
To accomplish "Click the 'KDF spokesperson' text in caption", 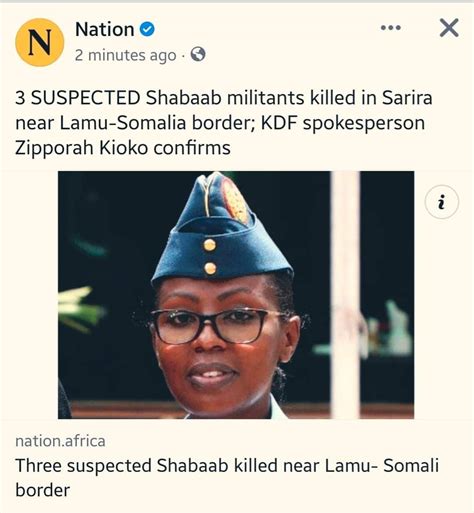I will click(343, 123).
